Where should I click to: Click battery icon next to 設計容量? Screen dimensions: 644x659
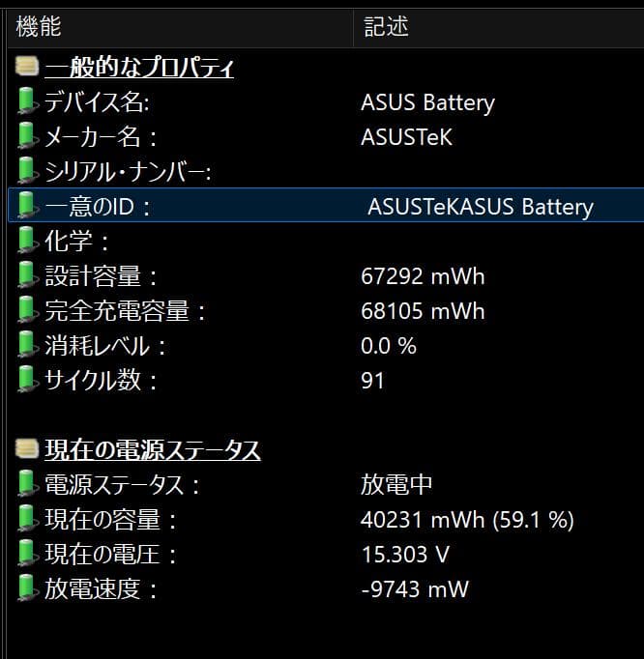coord(27,274)
